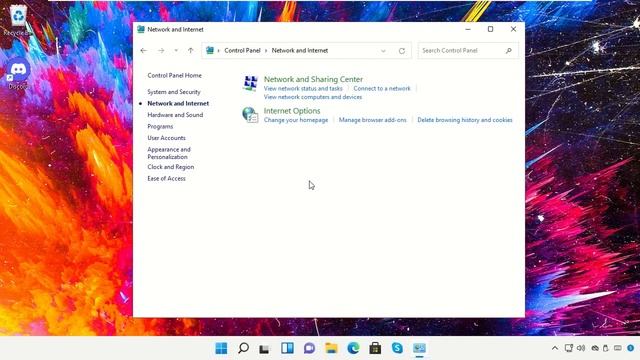640x360 pixels.
Task: Open Widgets from the taskbar
Action: pos(287,348)
